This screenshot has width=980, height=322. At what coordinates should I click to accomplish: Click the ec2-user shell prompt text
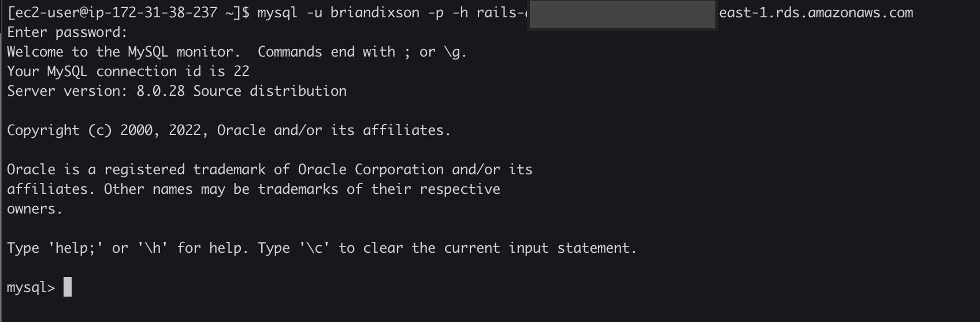click(124, 13)
